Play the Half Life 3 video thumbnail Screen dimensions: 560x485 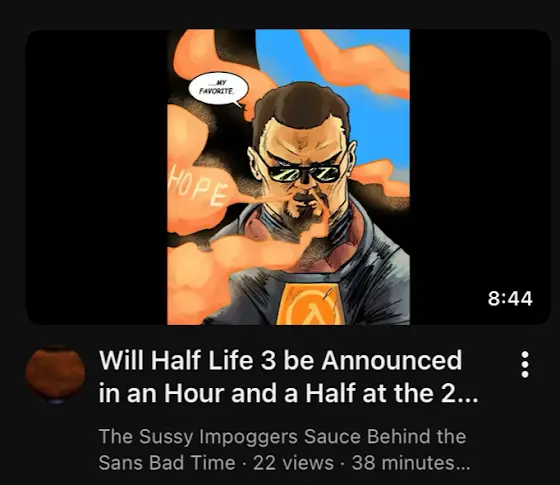[x=288, y=177]
